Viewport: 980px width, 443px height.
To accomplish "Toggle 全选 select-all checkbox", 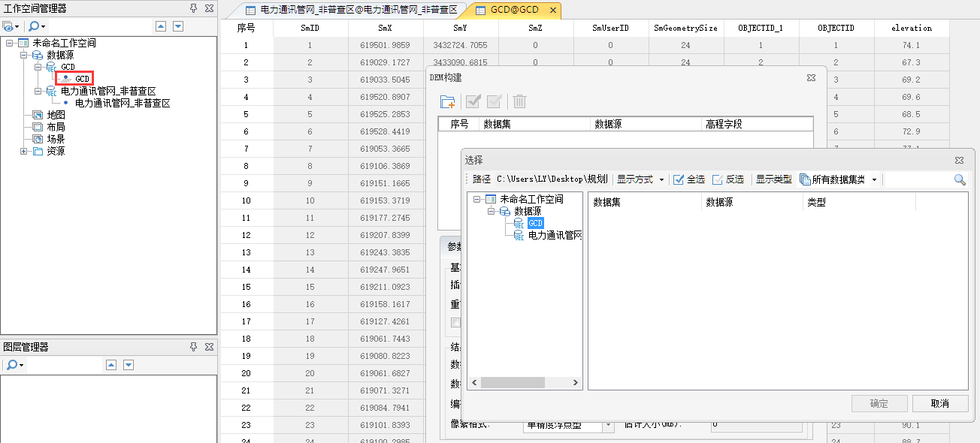I will click(679, 179).
